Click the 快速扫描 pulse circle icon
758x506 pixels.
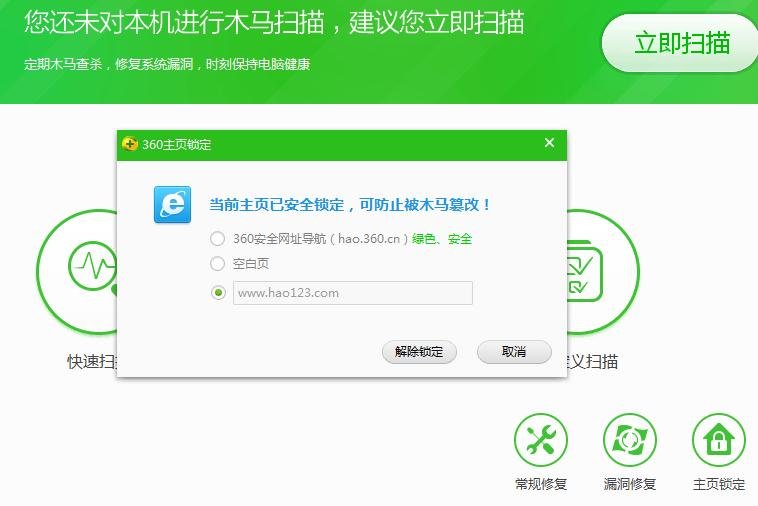[x=77, y=272]
